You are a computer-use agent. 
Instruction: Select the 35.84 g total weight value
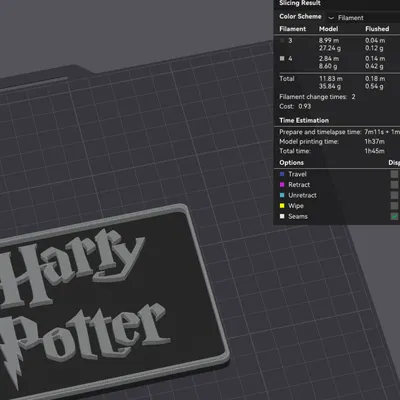pyautogui.click(x=330, y=87)
